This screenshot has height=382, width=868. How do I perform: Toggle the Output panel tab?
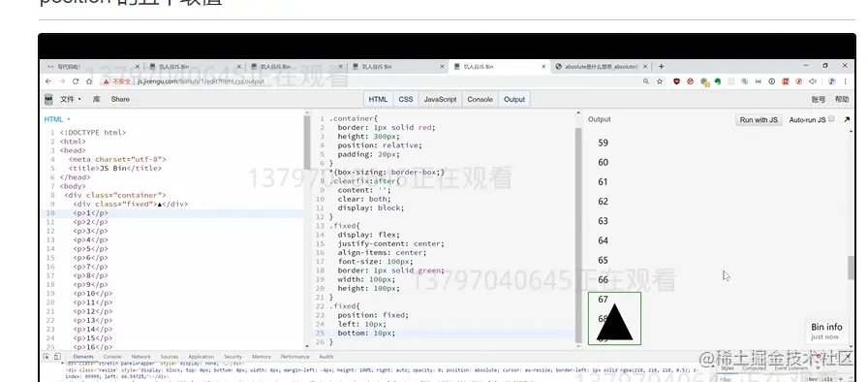pos(514,99)
